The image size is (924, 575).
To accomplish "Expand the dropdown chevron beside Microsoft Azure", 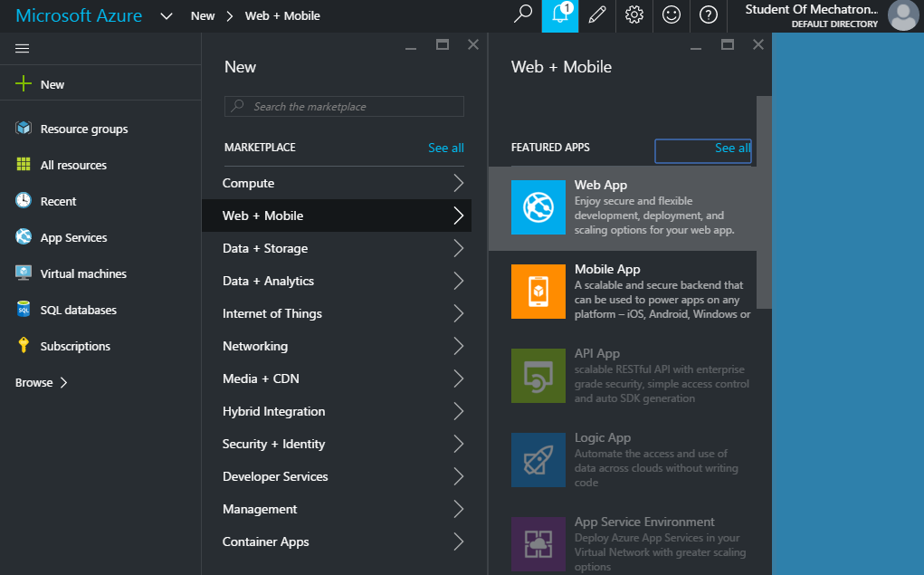I will coord(167,16).
